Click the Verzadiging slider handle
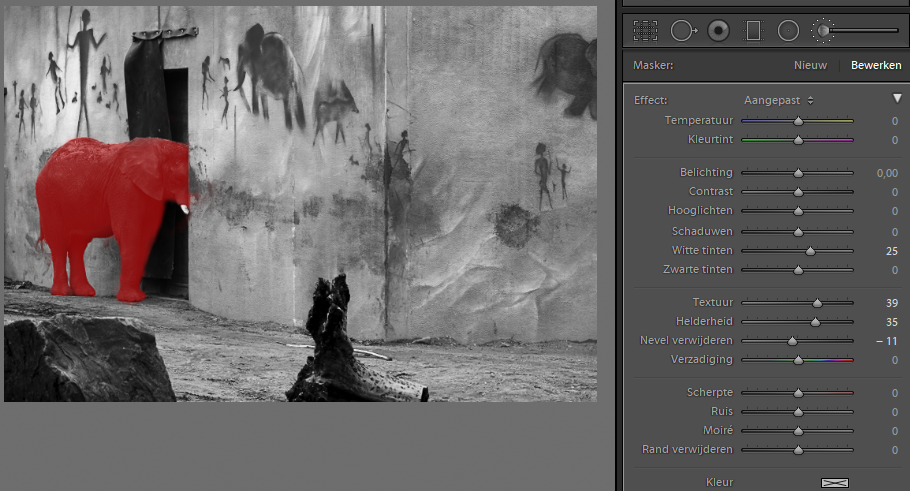This screenshot has width=910, height=491. click(x=798, y=360)
